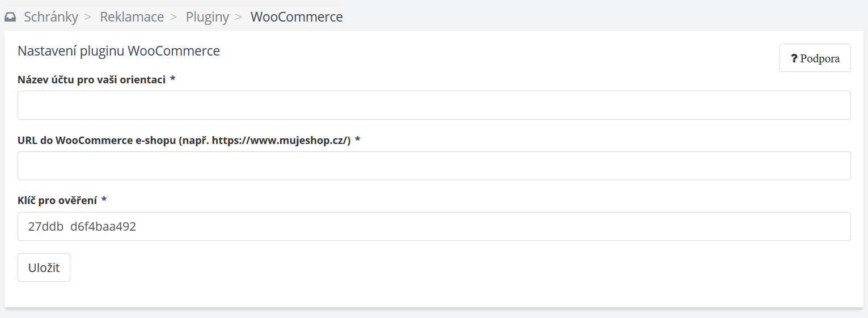The image size is (868, 318).
Task: Select the WooCommerce breadcrumb item
Action: (297, 17)
